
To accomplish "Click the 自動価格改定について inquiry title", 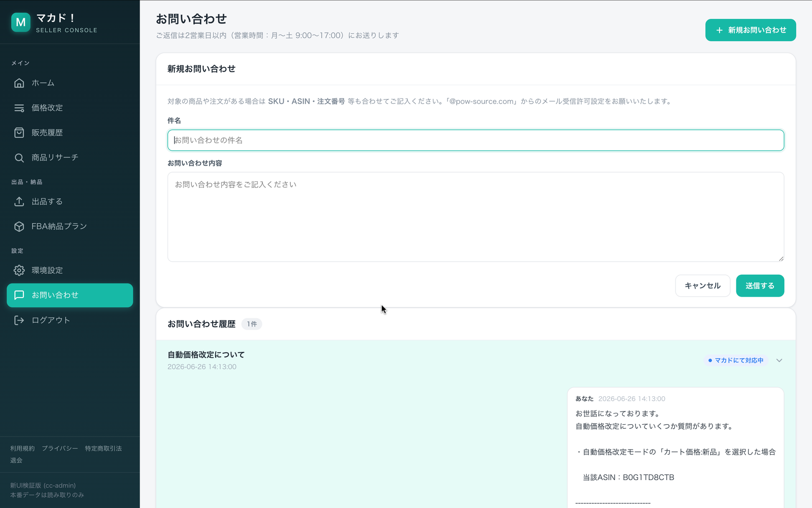I will 206,355.
